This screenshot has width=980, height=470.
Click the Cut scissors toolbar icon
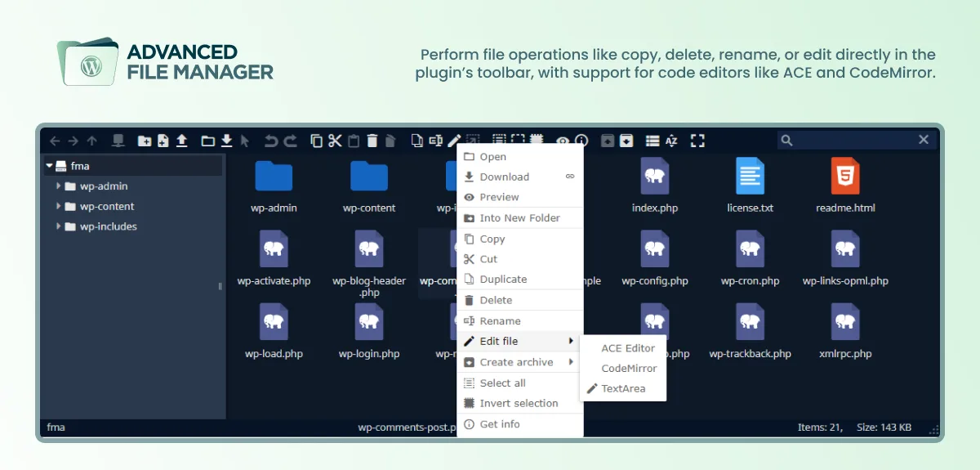(335, 141)
